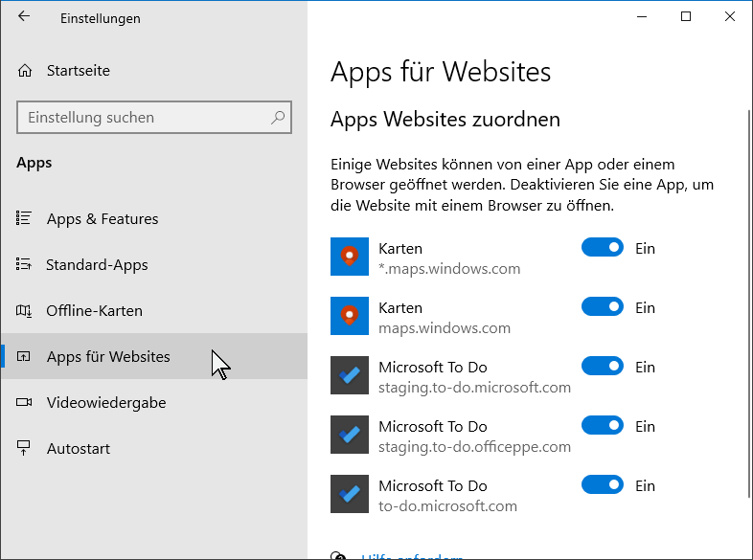This screenshot has height=560, width=753.
Task: Open the Autostart page
Action: tap(153, 448)
